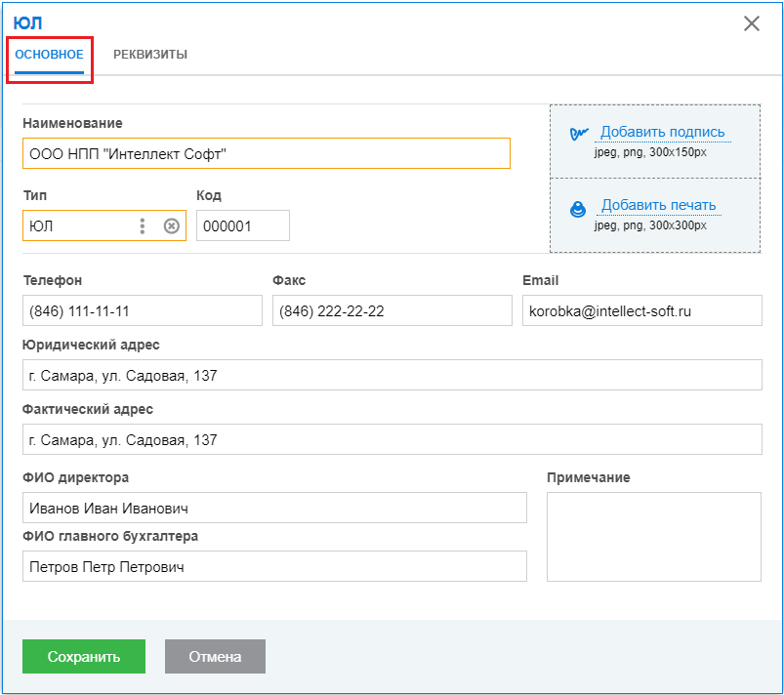Click the Добавить печать link
784x695 pixels.
click(658, 205)
